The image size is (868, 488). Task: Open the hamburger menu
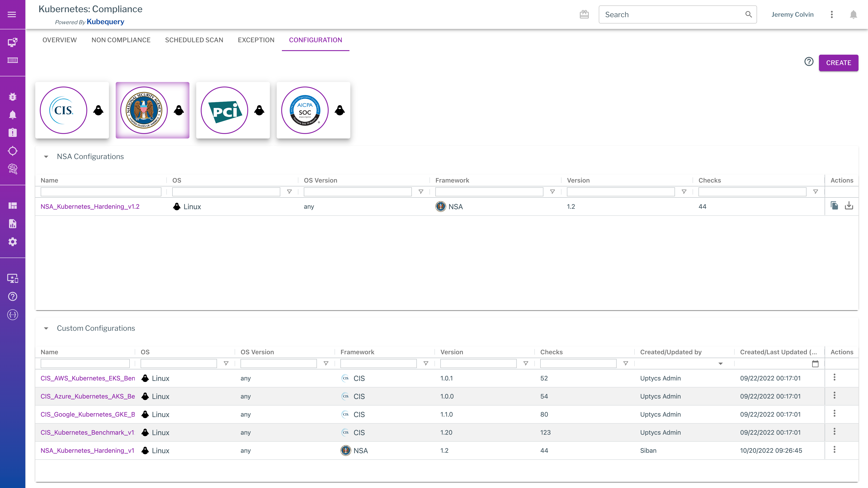(x=12, y=14)
